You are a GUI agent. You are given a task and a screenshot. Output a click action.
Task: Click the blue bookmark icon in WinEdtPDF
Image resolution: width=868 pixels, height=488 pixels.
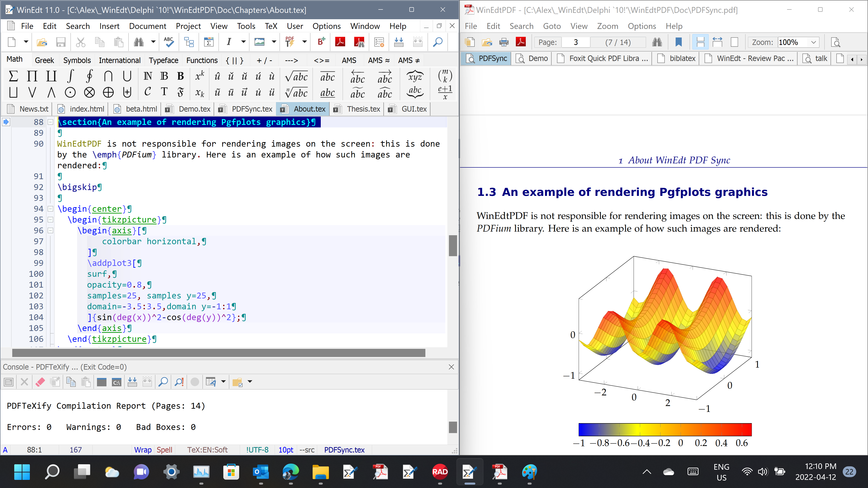click(678, 42)
